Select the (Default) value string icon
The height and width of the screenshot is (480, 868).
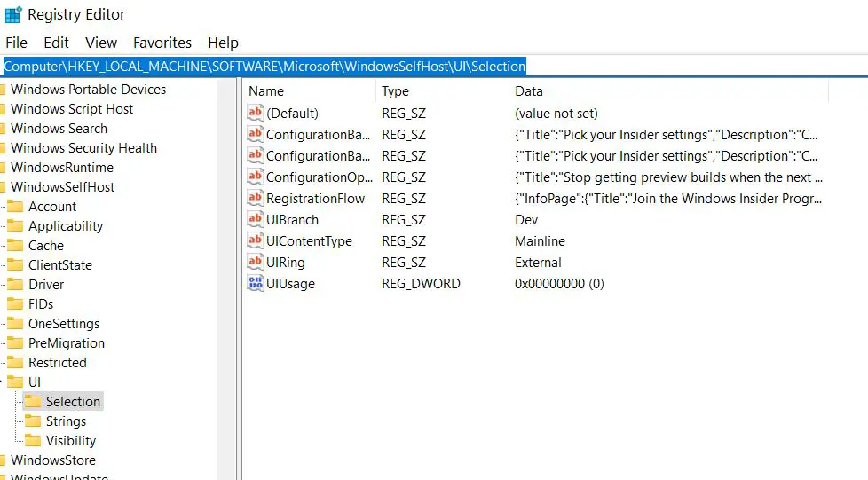pyautogui.click(x=256, y=113)
